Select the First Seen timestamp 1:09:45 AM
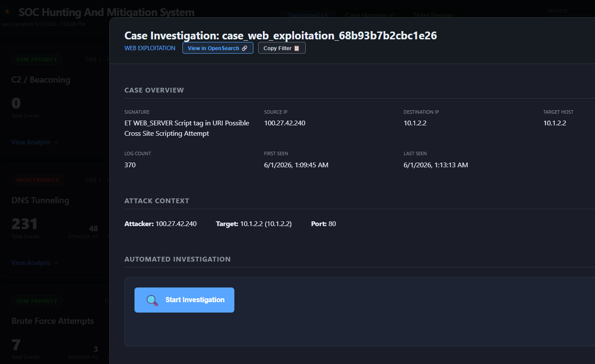Viewport: 595px width, 364px height. click(296, 165)
